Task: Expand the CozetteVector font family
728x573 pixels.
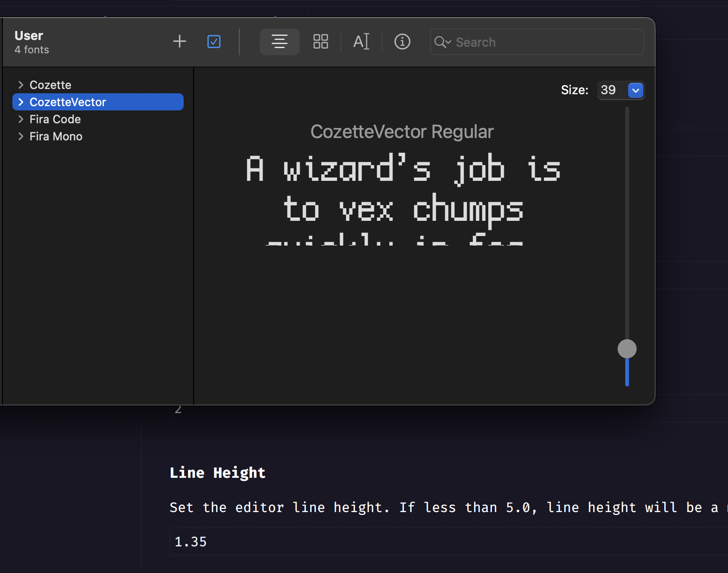Action: click(20, 101)
